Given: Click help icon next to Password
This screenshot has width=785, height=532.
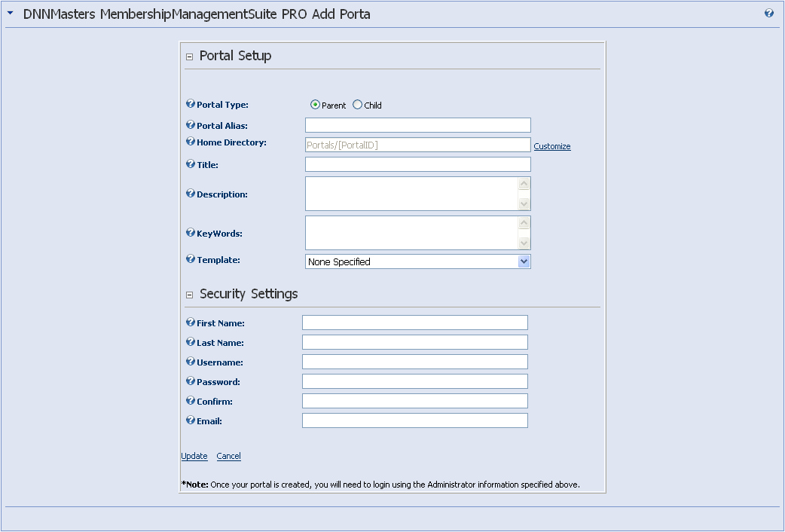Looking at the screenshot, I should [190, 381].
